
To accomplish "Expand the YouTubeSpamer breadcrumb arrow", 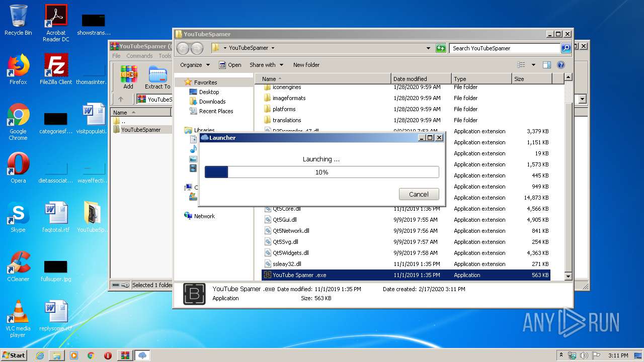I will pyautogui.click(x=273, y=48).
